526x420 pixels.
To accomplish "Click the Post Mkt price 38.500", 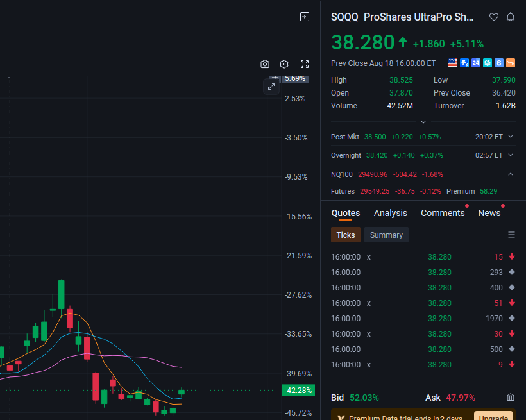I will (x=375, y=137).
